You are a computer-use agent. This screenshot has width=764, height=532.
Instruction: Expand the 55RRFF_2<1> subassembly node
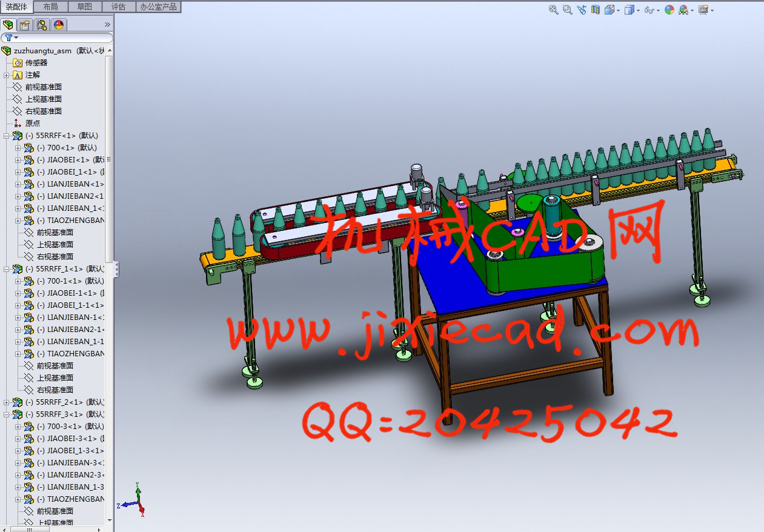[x=7, y=402]
